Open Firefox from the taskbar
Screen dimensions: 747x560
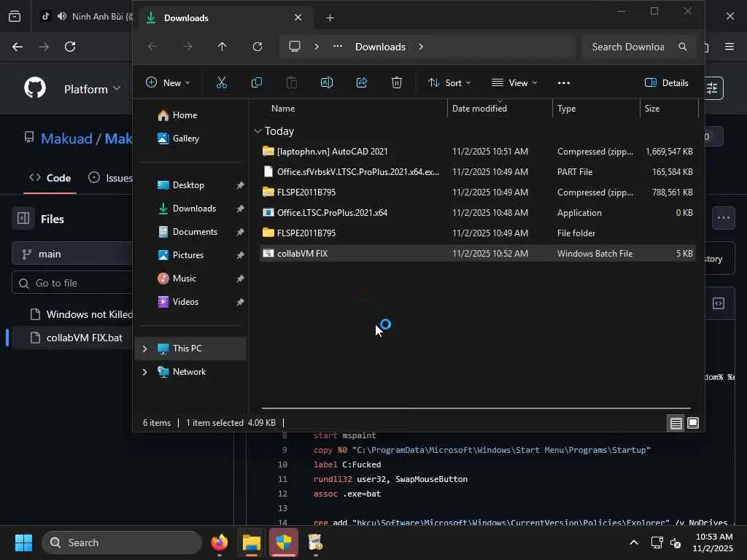219,542
